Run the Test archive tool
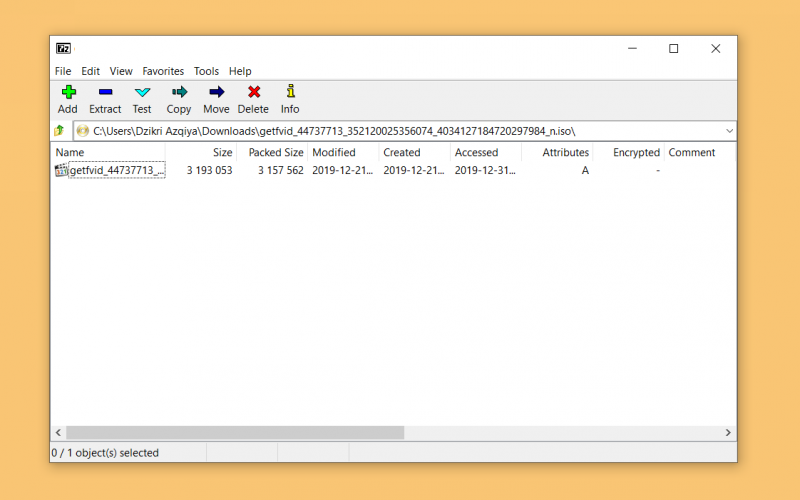Viewport: 800px width, 500px height. [142, 92]
